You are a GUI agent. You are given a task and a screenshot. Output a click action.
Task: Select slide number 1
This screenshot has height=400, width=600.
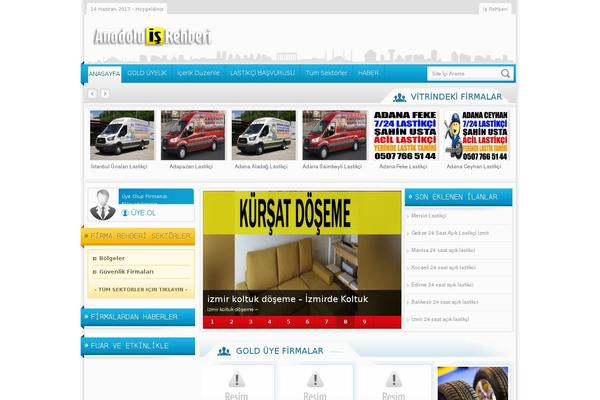(x=212, y=322)
